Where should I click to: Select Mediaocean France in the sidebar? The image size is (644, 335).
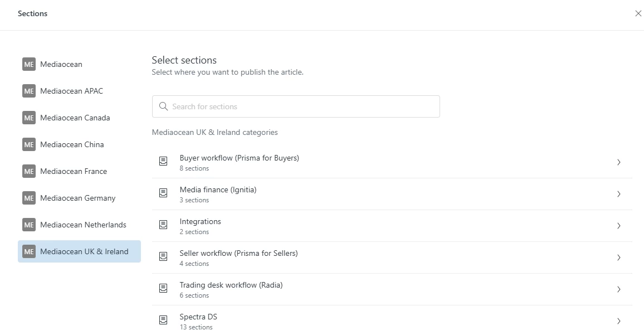point(73,171)
